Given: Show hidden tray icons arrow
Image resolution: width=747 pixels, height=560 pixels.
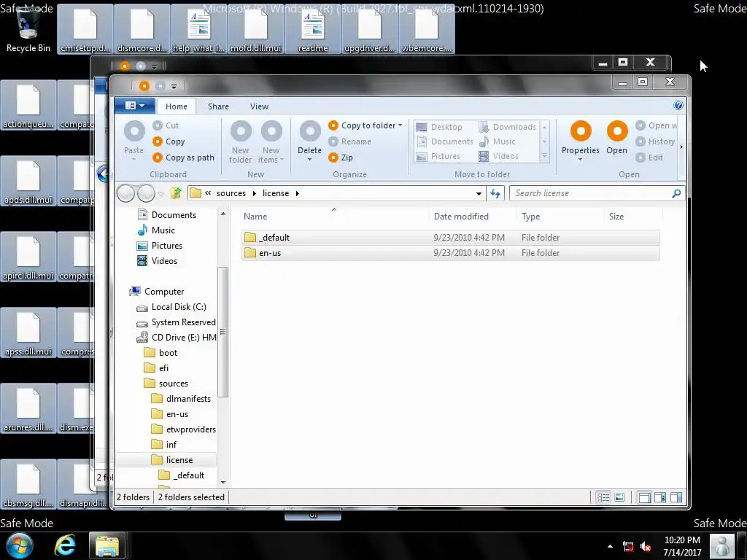Looking at the screenshot, I should (x=610, y=545).
